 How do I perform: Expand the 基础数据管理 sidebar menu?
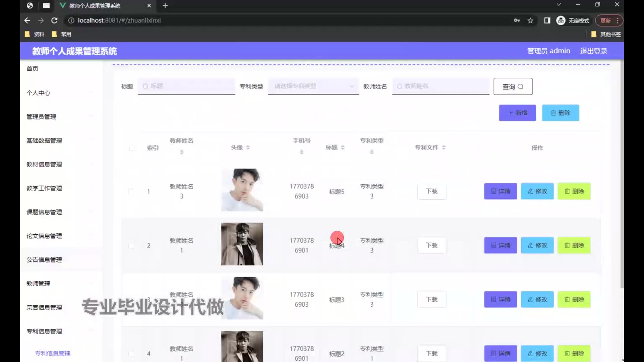pyautogui.click(x=61, y=140)
